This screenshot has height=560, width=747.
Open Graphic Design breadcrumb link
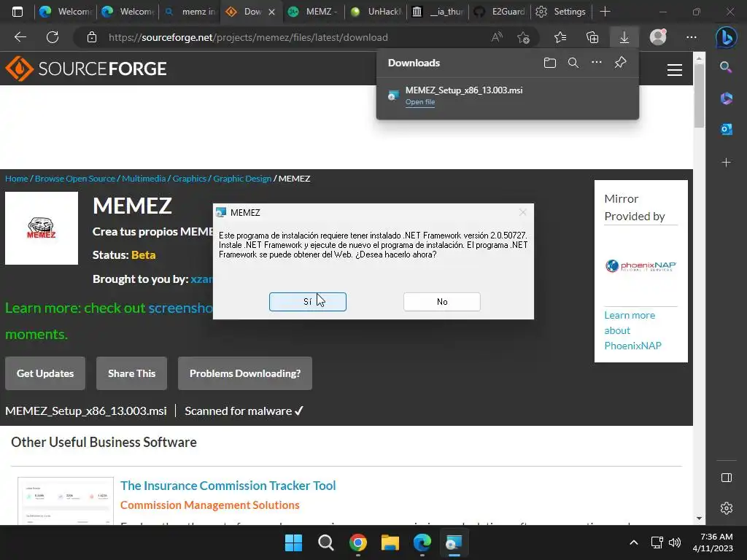(x=242, y=179)
